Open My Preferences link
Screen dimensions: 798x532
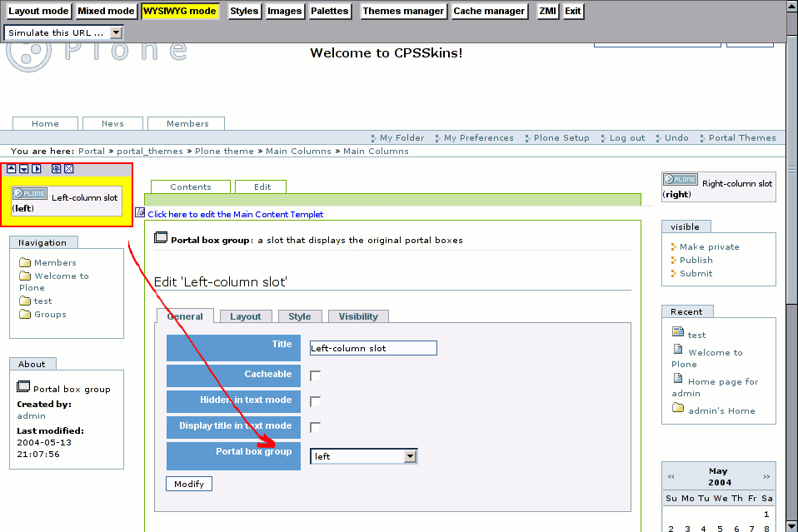click(x=478, y=138)
